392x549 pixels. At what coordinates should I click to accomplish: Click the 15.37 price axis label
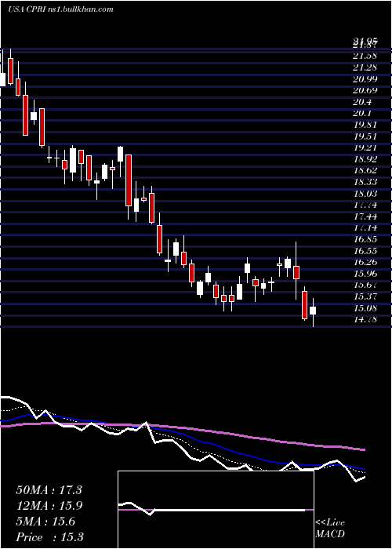[x=365, y=297]
